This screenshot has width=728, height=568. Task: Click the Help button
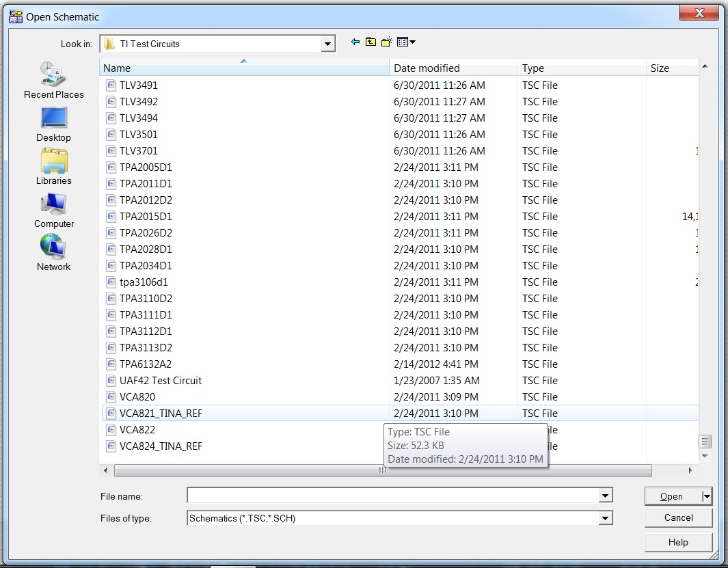point(678,543)
